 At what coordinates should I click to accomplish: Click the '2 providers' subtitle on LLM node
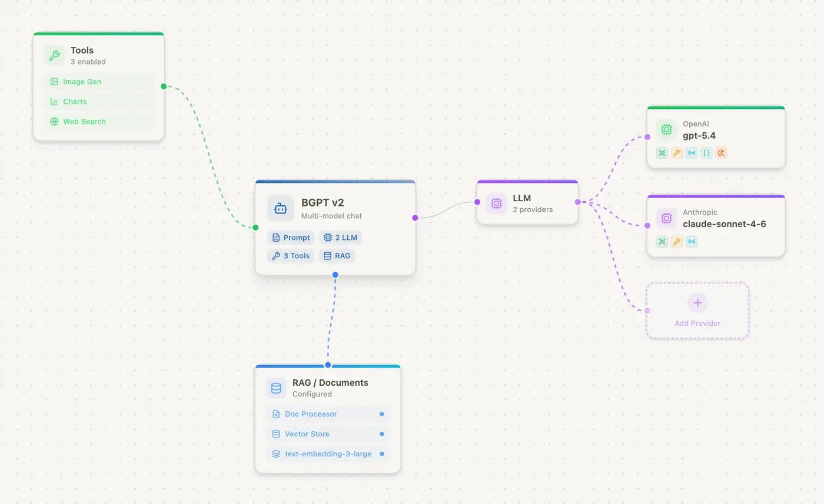533,209
